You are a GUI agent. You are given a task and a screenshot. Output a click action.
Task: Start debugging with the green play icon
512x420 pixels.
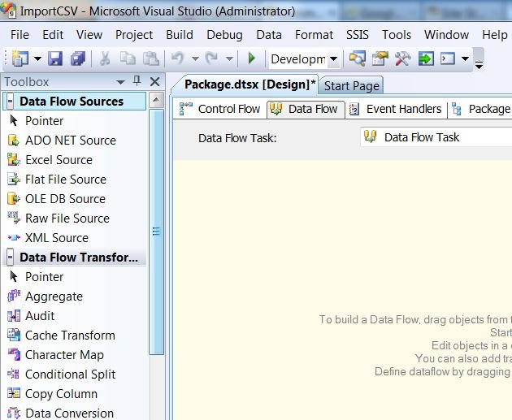[252, 58]
